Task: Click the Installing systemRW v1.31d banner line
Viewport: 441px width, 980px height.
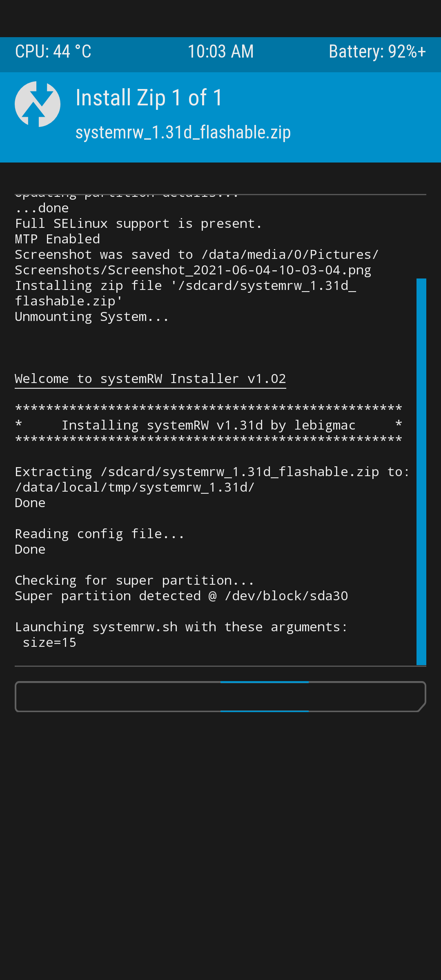Action: 209,425
